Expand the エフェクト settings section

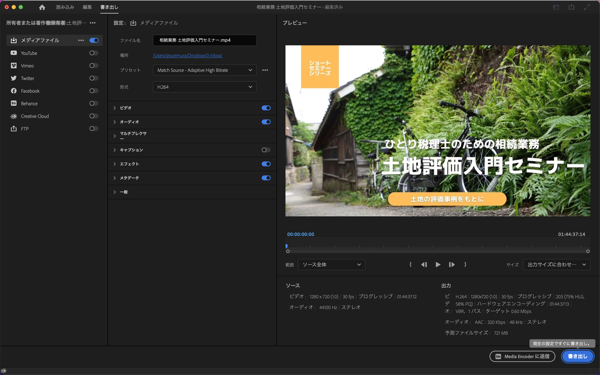pyautogui.click(x=114, y=164)
